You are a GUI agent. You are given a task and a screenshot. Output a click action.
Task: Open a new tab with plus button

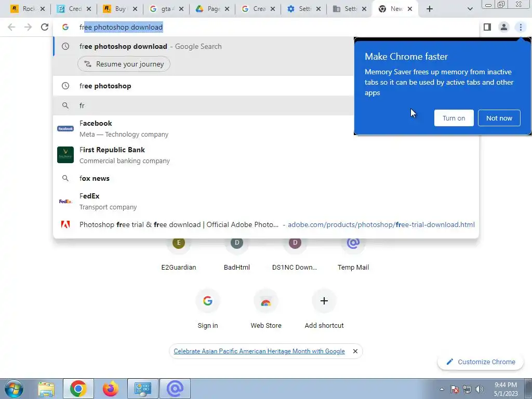click(x=430, y=9)
